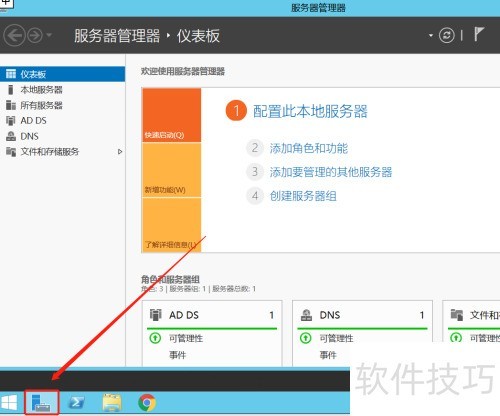500x416 pixels.
Task: Click the 创建服务器组 link
Action: click(303, 196)
